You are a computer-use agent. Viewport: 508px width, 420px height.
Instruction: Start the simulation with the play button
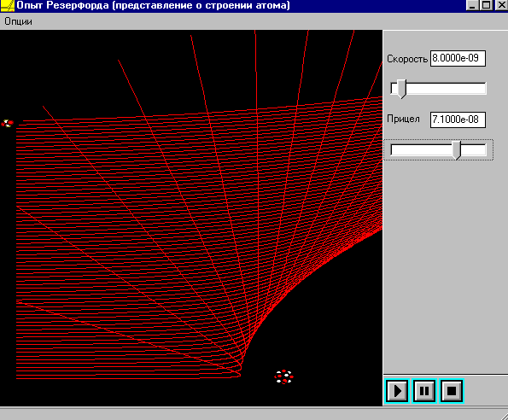click(x=397, y=391)
